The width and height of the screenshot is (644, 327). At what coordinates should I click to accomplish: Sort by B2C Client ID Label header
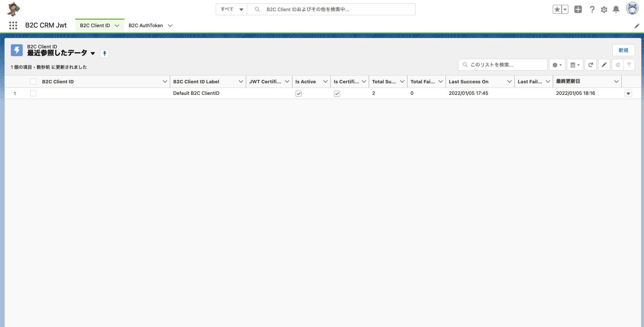[x=196, y=81]
